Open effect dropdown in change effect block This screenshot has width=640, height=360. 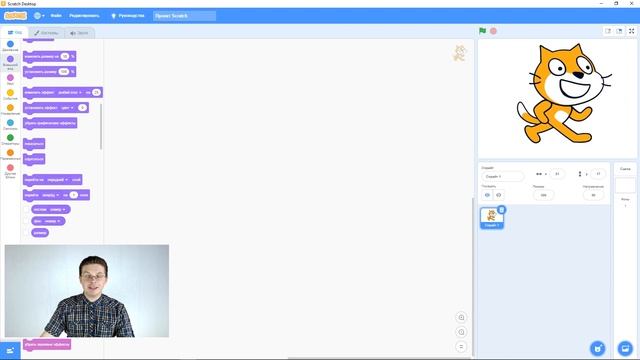69,93
